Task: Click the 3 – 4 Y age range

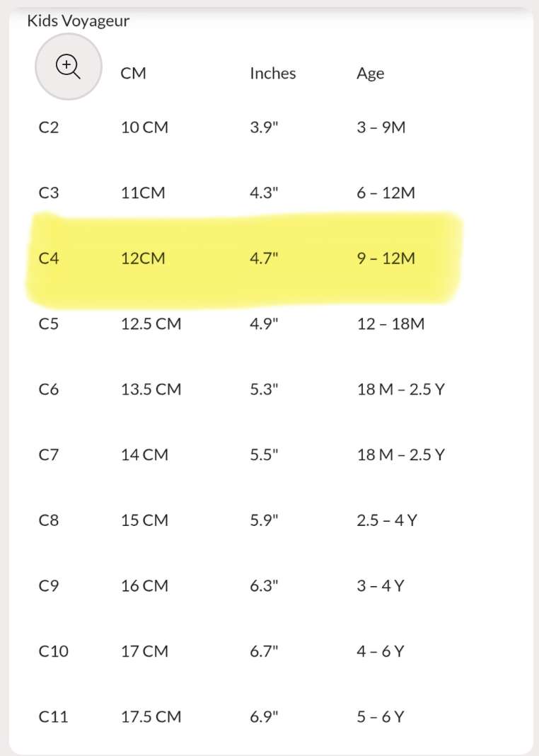Action: (380, 586)
